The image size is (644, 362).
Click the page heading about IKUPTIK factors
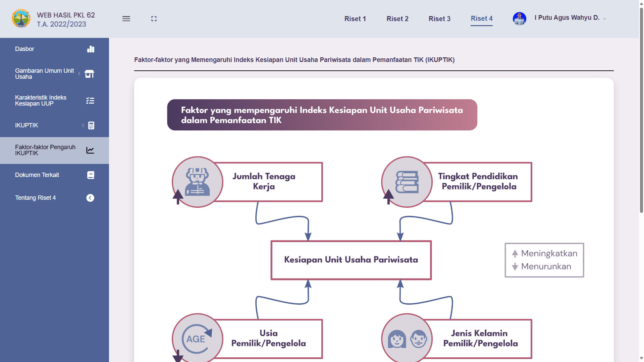pos(294,60)
